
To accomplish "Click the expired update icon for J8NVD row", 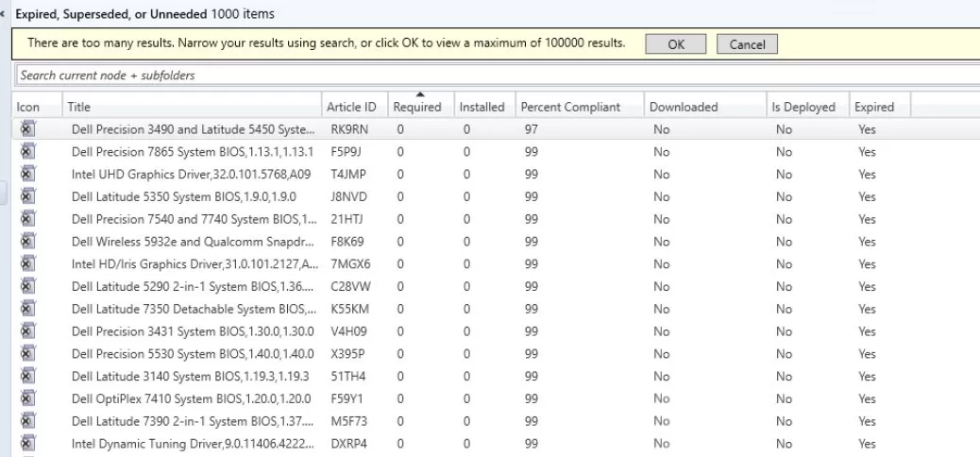I will [x=26, y=196].
